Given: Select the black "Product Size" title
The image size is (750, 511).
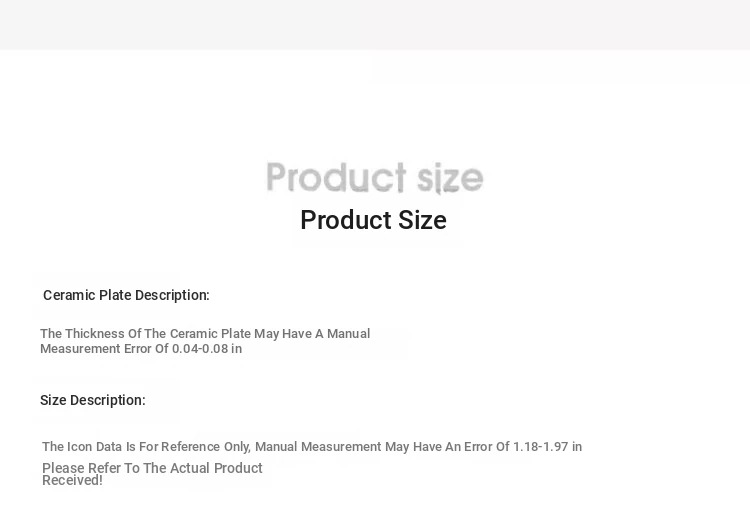Looking at the screenshot, I should (x=374, y=220).
